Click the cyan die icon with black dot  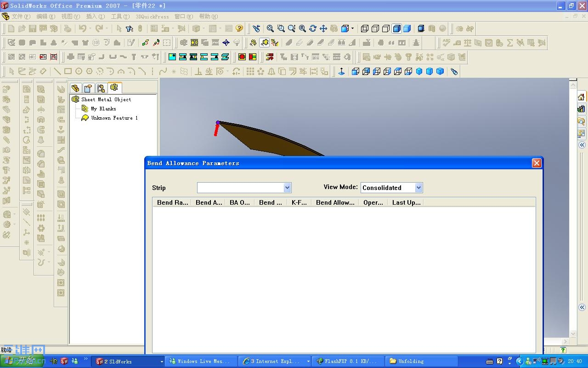click(x=172, y=57)
